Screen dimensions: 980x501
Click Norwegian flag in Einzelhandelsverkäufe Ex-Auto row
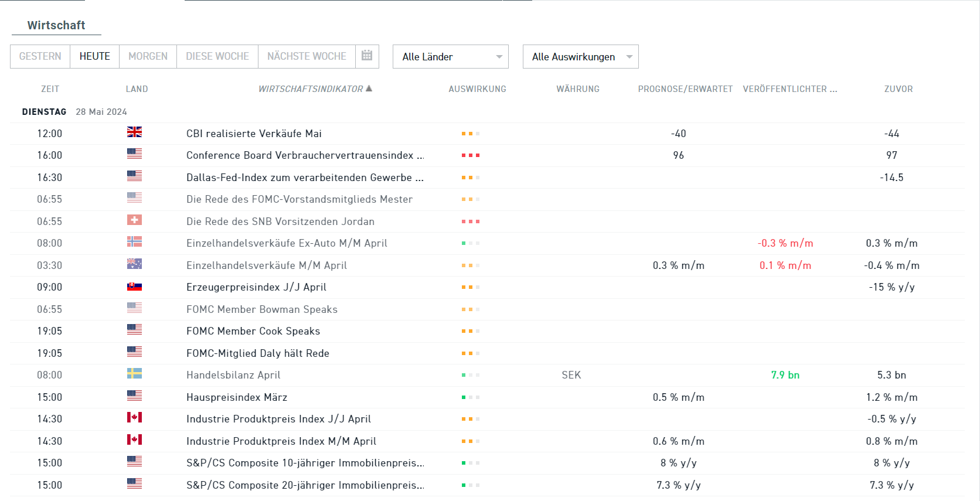[134, 242]
